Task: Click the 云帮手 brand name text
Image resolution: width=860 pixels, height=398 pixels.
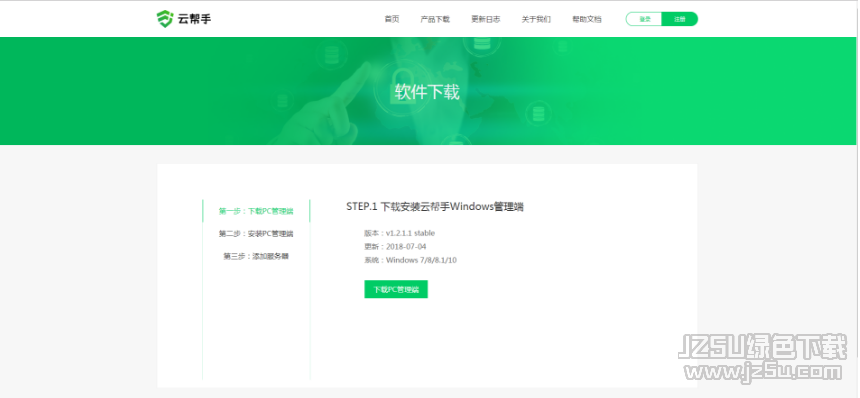Action: 195,19
